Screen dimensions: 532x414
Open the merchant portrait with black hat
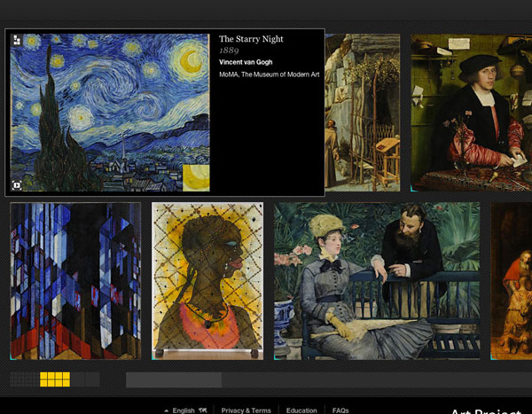click(472, 113)
